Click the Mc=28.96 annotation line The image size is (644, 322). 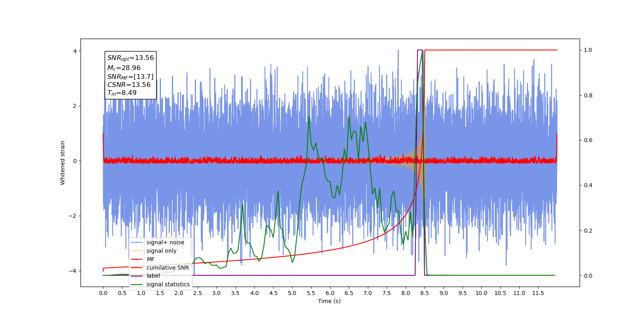coord(124,68)
